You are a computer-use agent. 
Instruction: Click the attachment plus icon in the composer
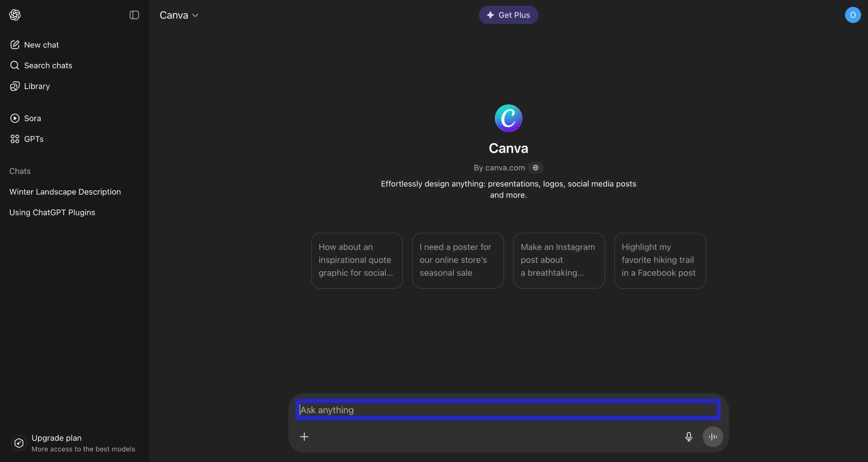coord(305,437)
